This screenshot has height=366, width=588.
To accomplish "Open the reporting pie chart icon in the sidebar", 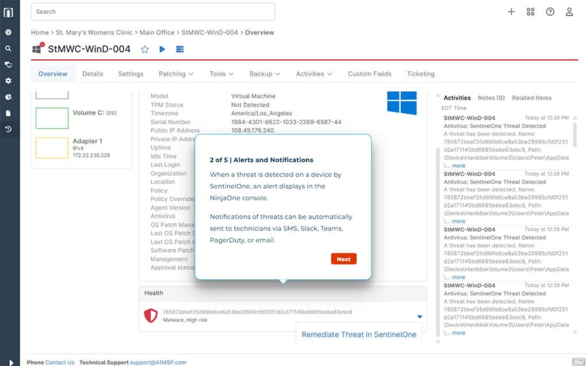I will (x=8, y=97).
